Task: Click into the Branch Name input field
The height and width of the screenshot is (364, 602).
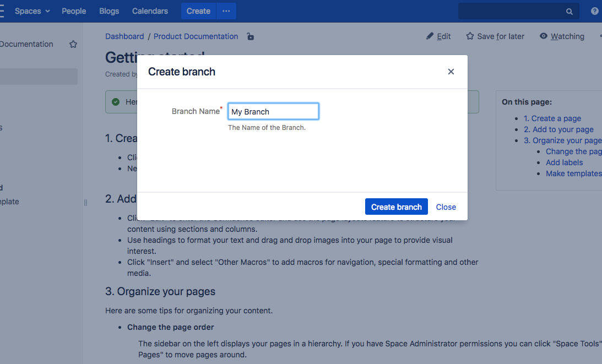Action: [x=273, y=111]
